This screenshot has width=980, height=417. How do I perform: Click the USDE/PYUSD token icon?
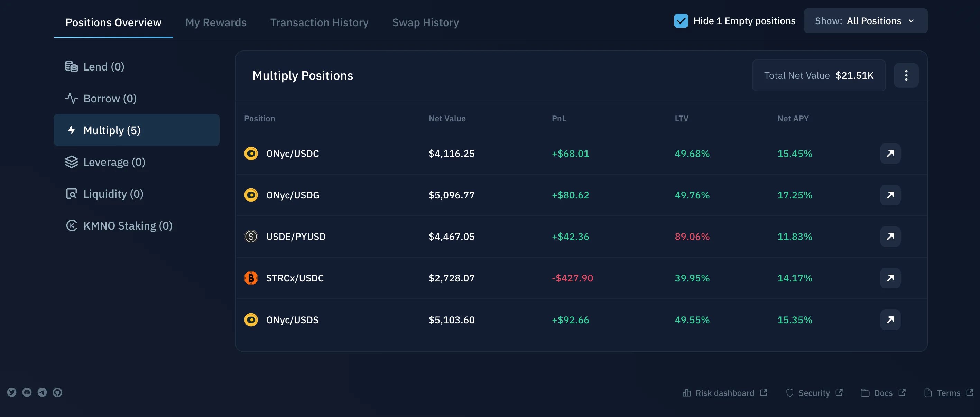click(x=251, y=236)
